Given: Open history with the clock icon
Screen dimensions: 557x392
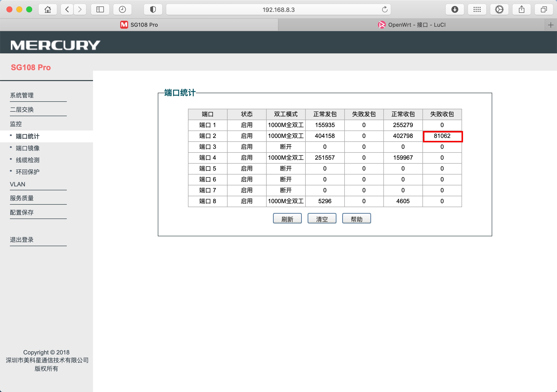Looking at the screenshot, I should click(122, 9).
